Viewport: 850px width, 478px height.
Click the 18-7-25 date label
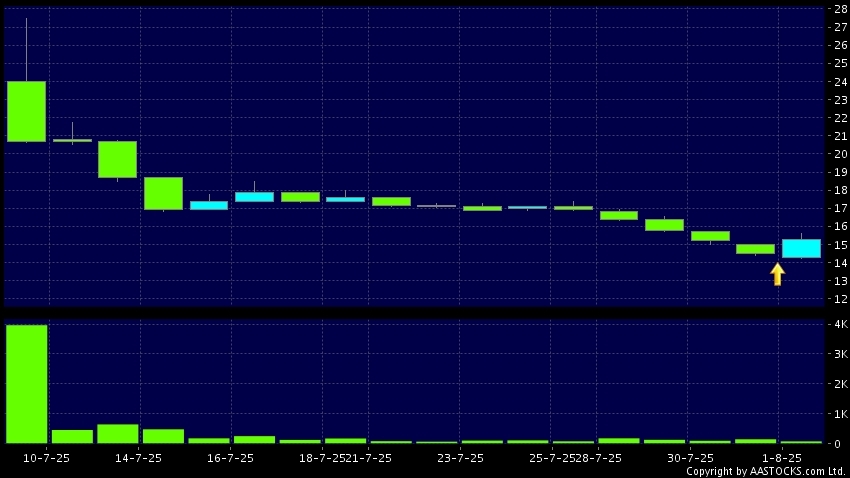[x=322, y=458]
